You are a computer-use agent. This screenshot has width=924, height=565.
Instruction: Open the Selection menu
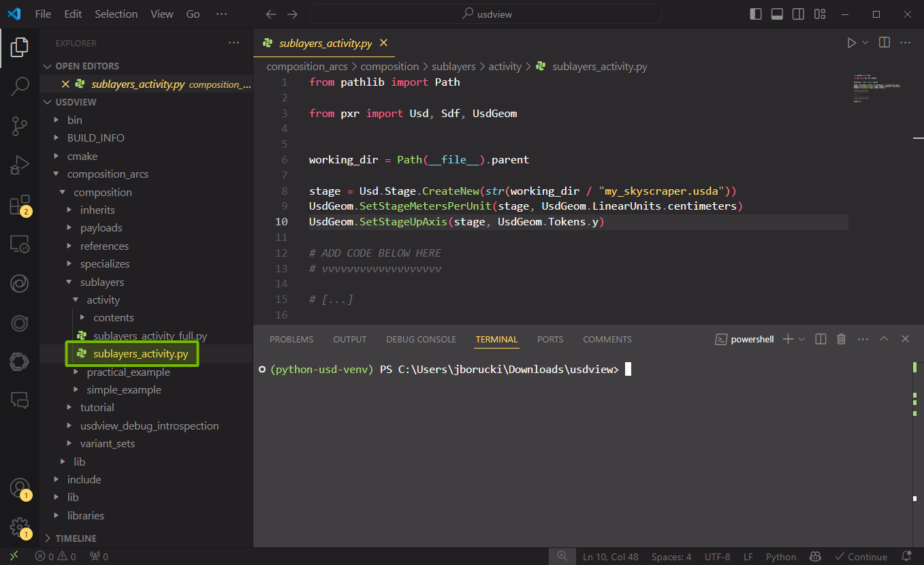point(116,14)
